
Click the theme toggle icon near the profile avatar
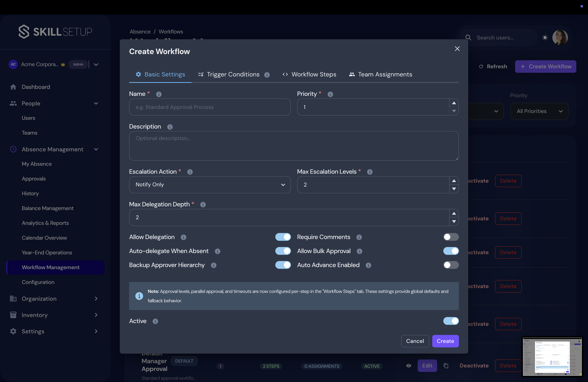545,38
